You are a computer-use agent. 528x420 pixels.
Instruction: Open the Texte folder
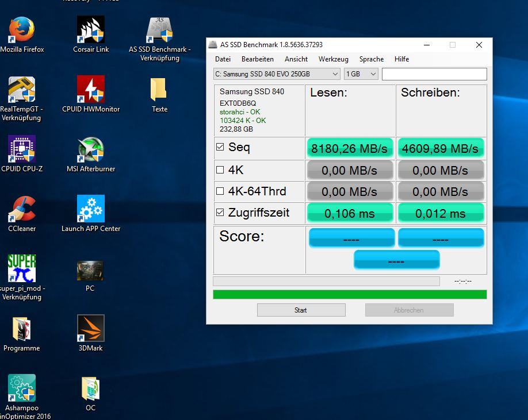(159, 90)
